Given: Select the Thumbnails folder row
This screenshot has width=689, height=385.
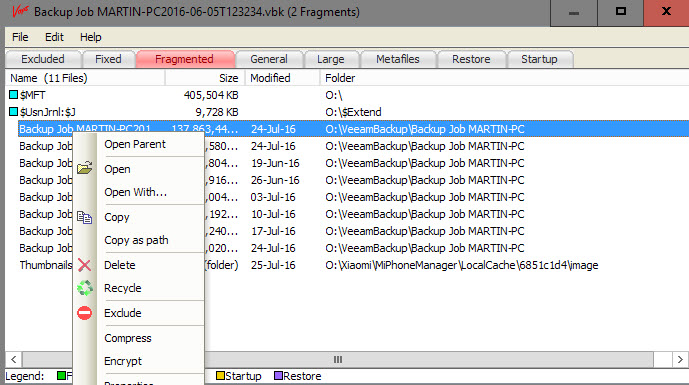Looking at the screenshot, I should click(x=347, y=265).
